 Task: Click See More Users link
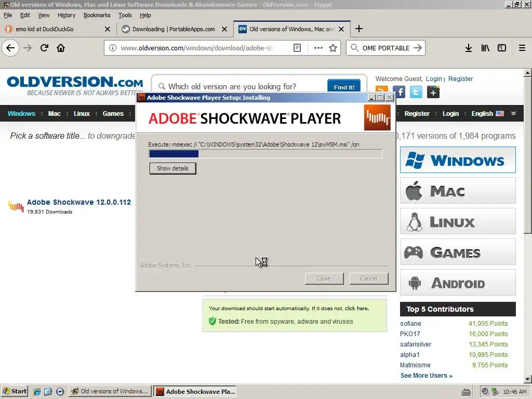[426, 376]
